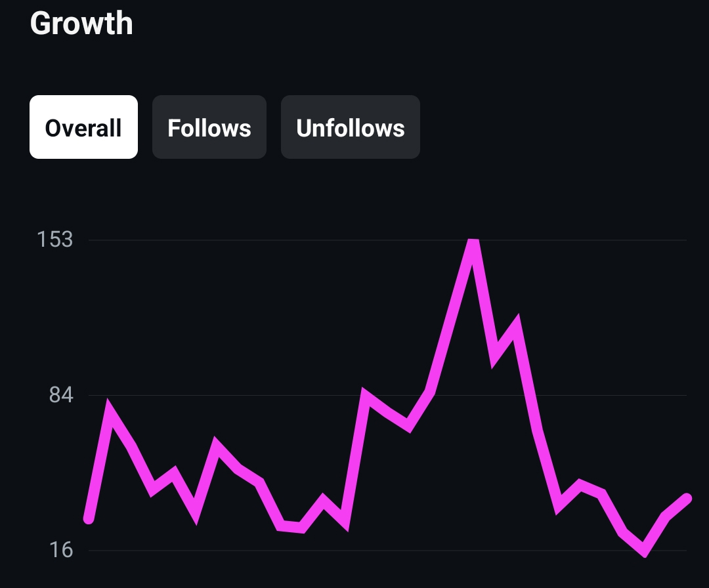
Task: Click the 153 y-axis label
Action: (54, 240)
